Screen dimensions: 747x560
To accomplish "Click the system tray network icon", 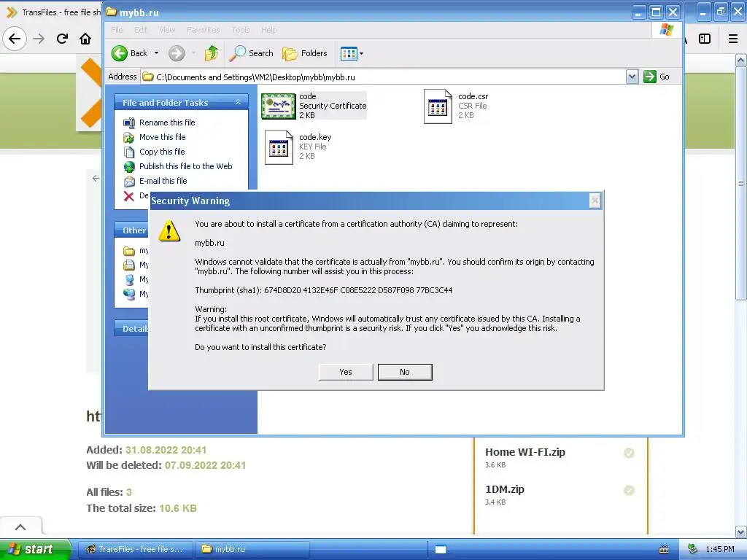I will pyautogui.click(x=693, y=549).
